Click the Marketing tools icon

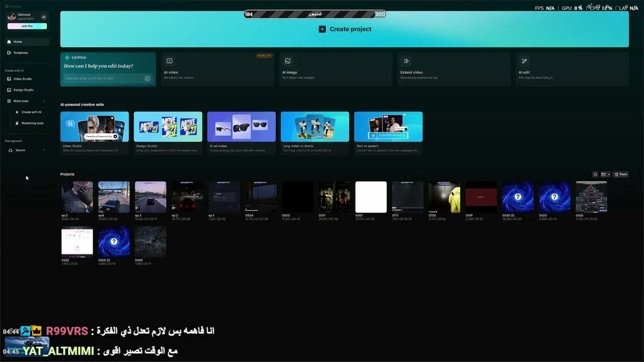point(17,123)
